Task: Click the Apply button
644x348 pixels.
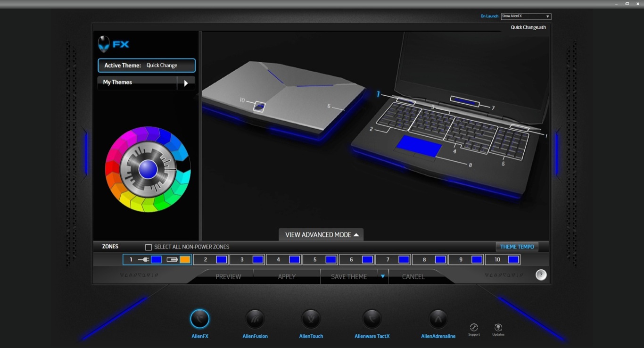Action: click(x=287, y=277)
